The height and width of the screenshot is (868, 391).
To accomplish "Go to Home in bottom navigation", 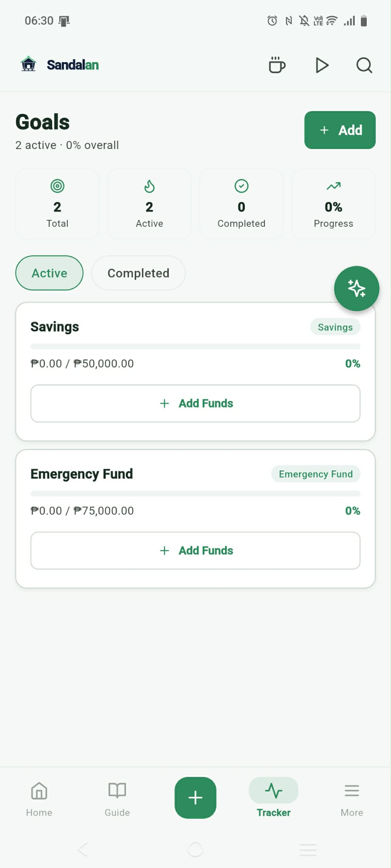I will (39, 798).
